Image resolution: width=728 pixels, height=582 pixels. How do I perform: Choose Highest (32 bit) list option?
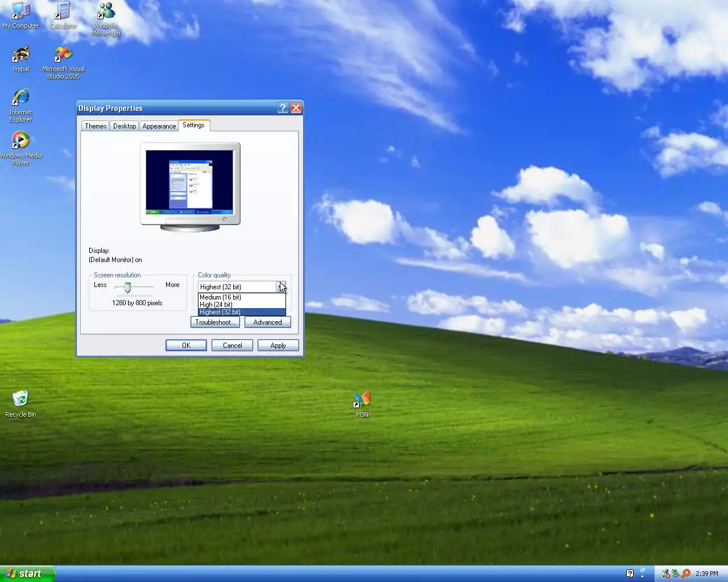tap(242, 312)
